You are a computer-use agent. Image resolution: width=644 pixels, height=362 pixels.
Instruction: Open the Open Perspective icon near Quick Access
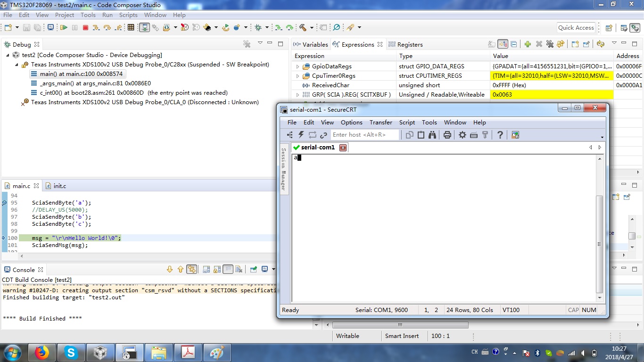coord(608,27)
